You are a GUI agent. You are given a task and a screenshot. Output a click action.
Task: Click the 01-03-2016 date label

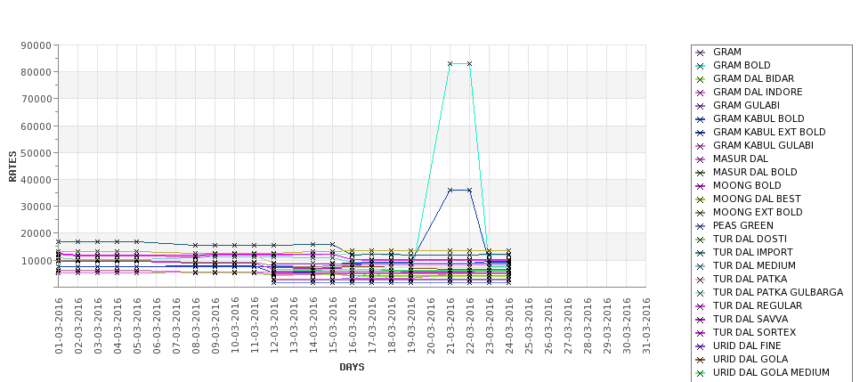tap(59, 326)
